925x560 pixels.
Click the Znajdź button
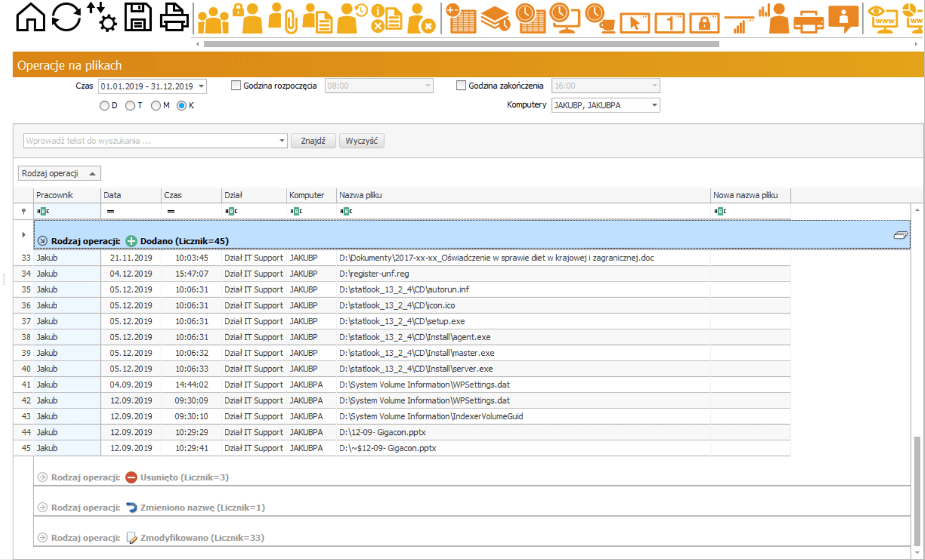pos(313,141)
